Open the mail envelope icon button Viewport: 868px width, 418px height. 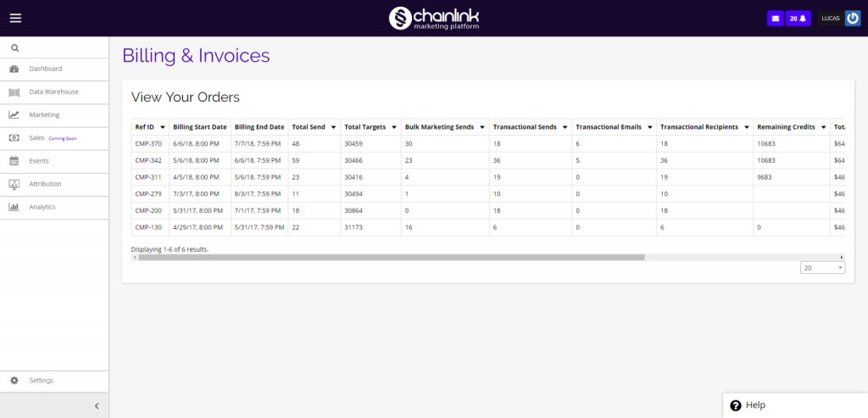[x=775, y=19]
